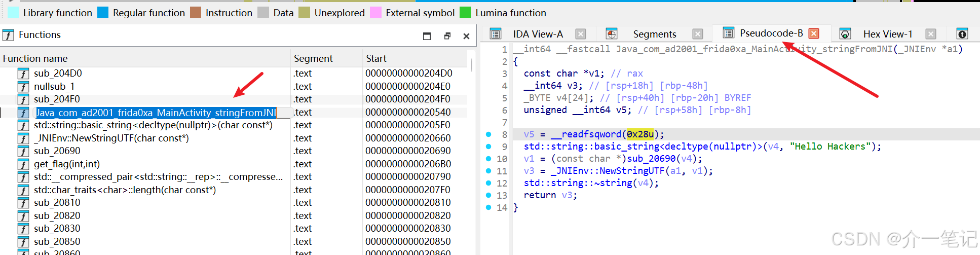Close the Functions panel
This screenshot has width=980, height=255.
tap(466, 36)
